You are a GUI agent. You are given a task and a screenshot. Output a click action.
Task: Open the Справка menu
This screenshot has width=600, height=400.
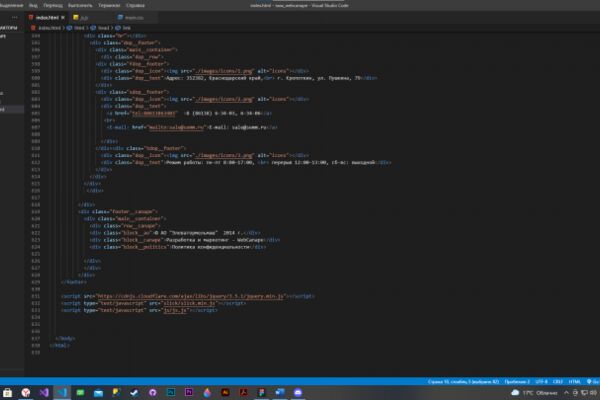[135, 5]
